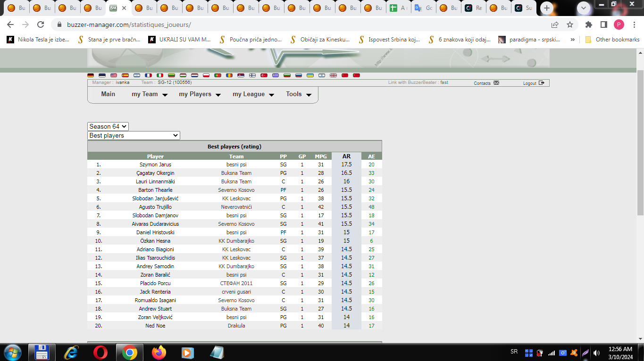This screenshot has width=644, height=361.
Task: Open the volume speaker tray icon
Action: coord(596,353)
